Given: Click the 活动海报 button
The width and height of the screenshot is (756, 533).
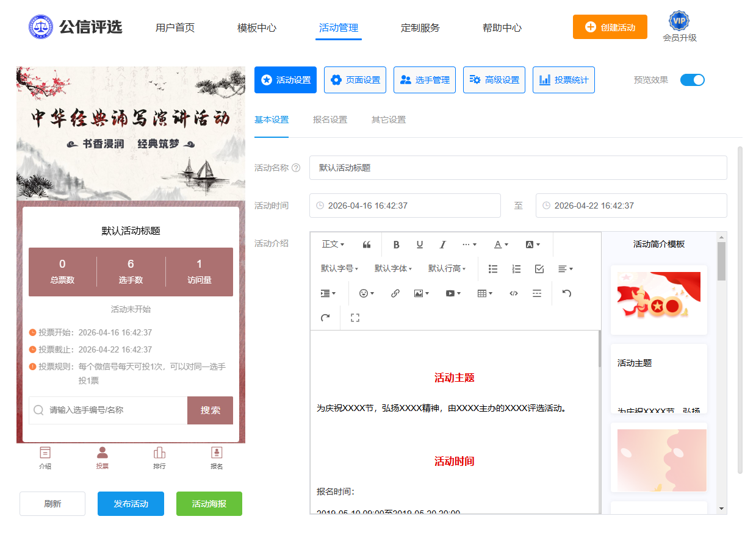Looking at the screenshot, I should 209,504.
